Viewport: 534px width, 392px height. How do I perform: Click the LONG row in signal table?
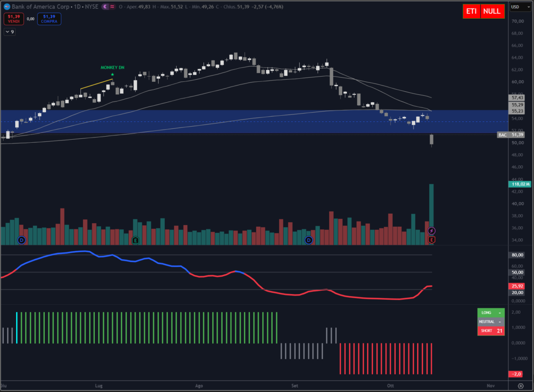pyautogui.click(x=491, y=312)
